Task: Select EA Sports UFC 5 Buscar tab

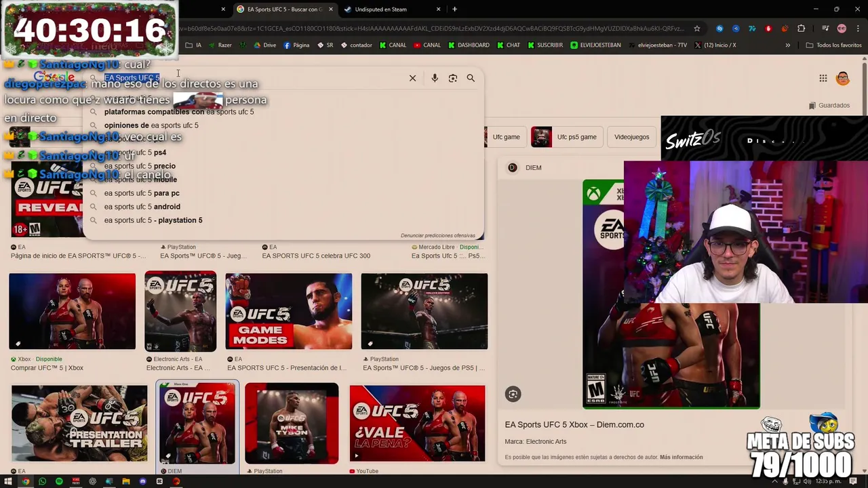Action: click(279, 9)
